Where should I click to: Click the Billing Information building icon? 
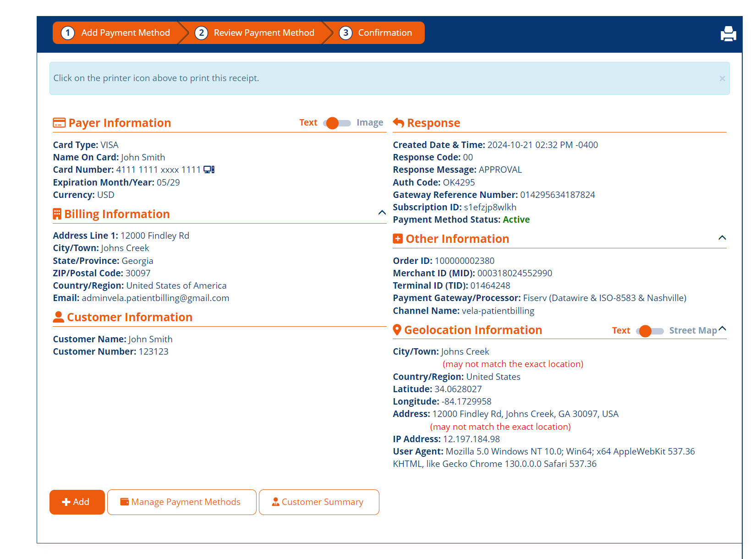57,214
